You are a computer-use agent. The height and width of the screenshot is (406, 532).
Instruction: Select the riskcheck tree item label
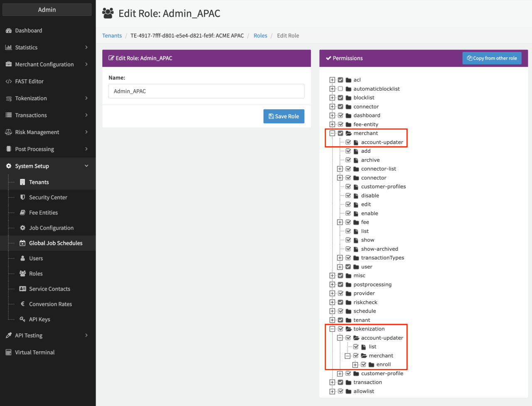click(366, 302)
